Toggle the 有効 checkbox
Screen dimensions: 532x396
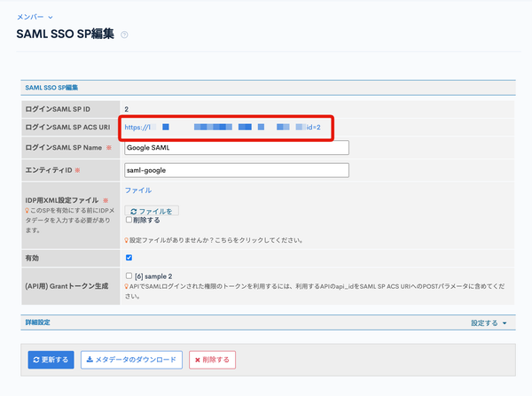click(x=129, y=258)
